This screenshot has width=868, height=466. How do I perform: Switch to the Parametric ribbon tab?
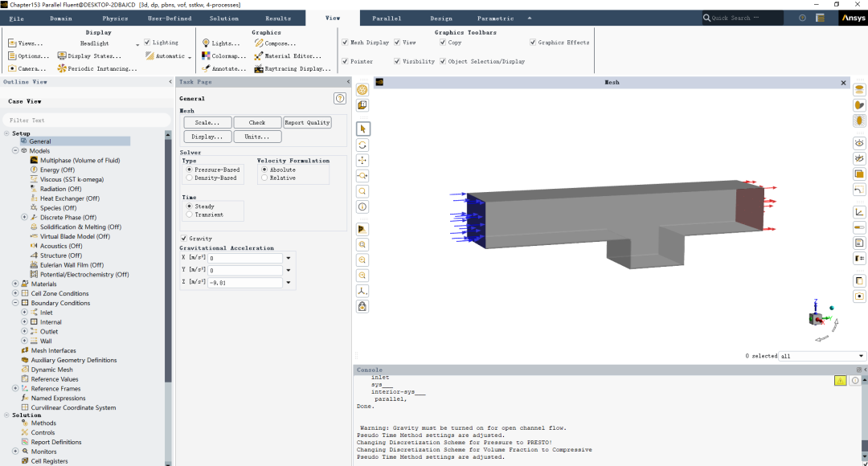495,18
